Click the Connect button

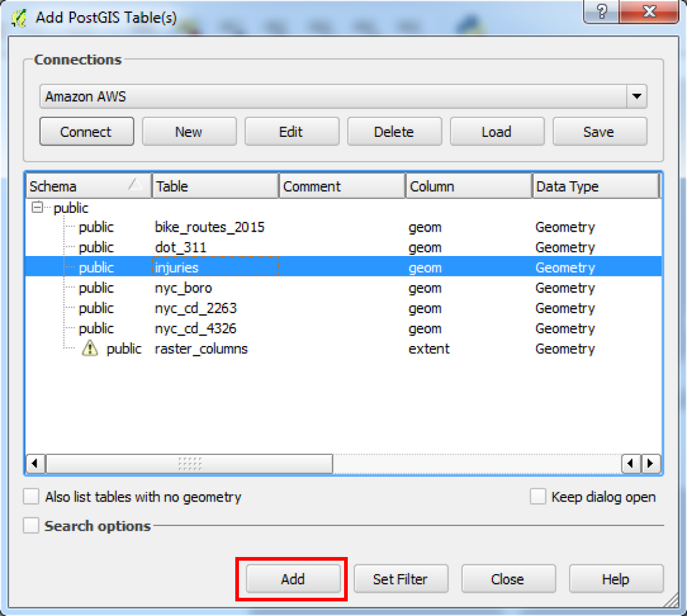coord(86,131)
